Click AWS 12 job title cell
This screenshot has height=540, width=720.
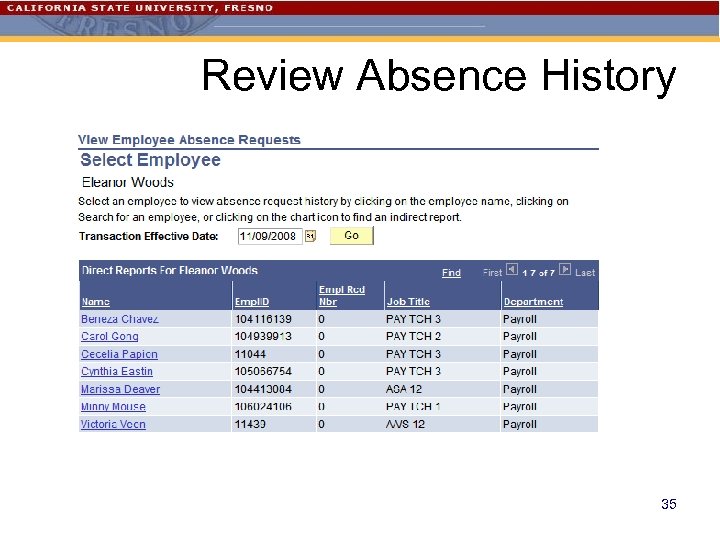(405, 424)
